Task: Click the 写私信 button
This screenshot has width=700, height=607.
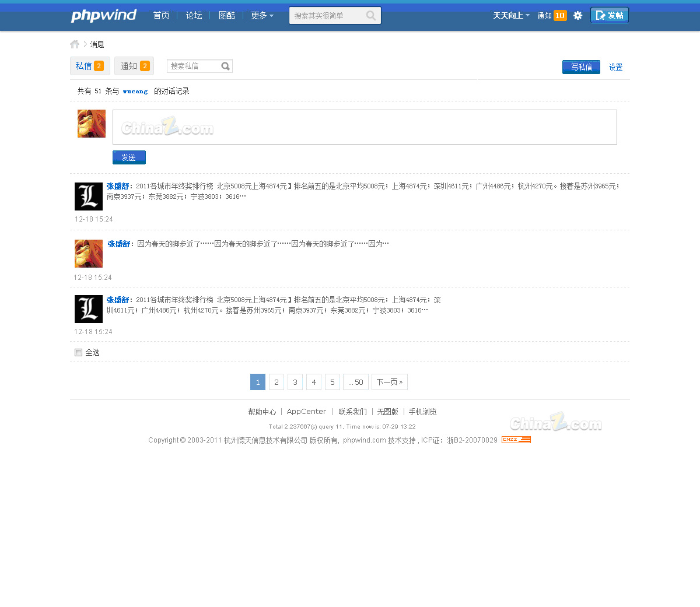Action: point(581,67)
